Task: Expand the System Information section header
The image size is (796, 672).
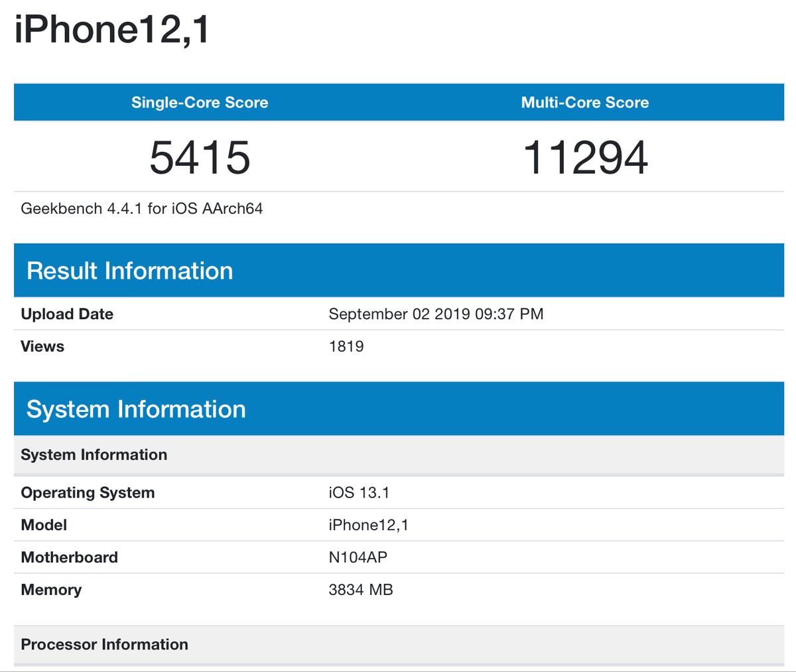Action: click(136, 409)
